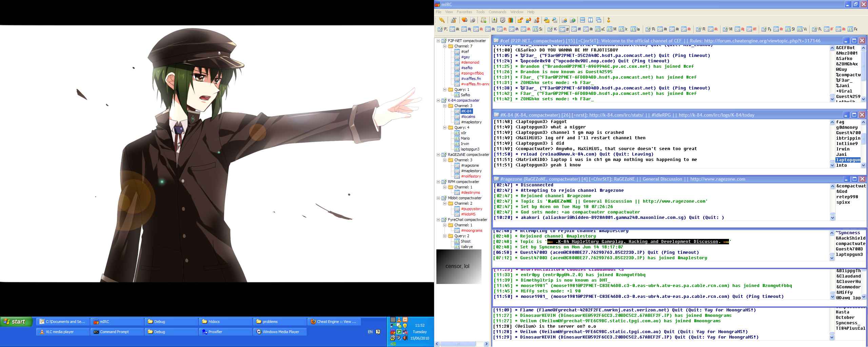
Task: Collapse the Query: 4 folder
Action: tap(445, 127)
